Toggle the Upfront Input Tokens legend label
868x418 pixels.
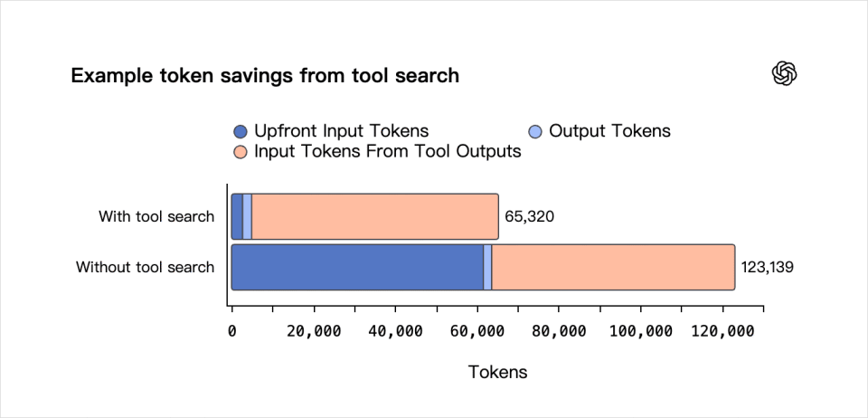tap(341, 131)
